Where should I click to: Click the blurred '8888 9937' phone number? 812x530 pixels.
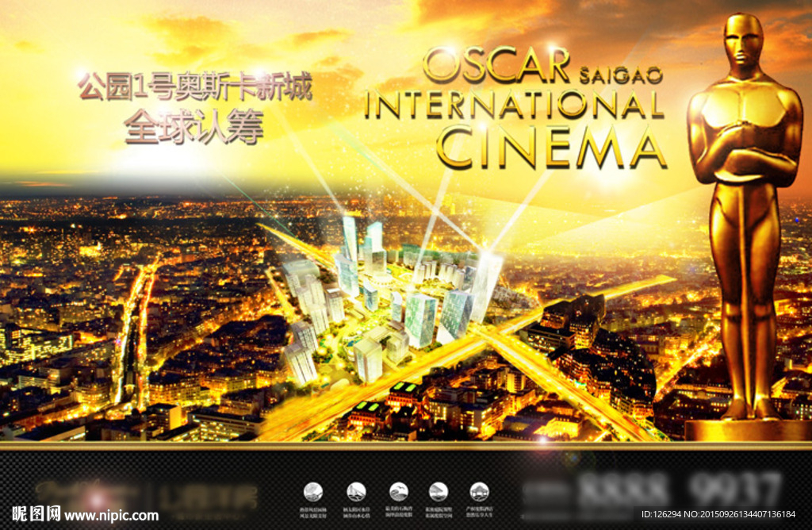(x=680, y=490)
